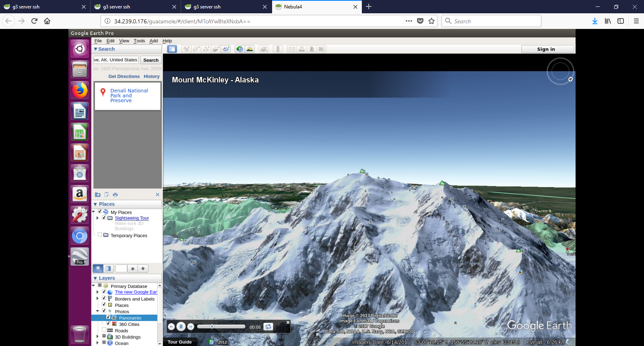Enable the Roads layer checkbox
The height and width of the screenshot is (346, 644).
point(104,330)
